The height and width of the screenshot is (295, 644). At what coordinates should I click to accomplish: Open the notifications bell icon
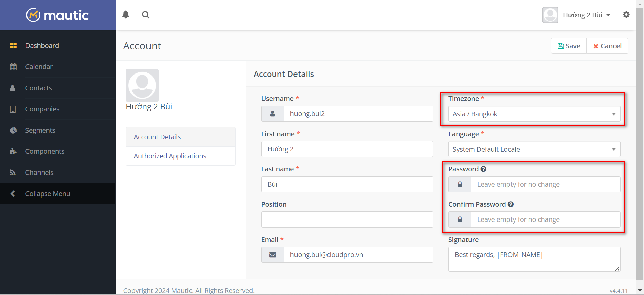coord(126,15)
